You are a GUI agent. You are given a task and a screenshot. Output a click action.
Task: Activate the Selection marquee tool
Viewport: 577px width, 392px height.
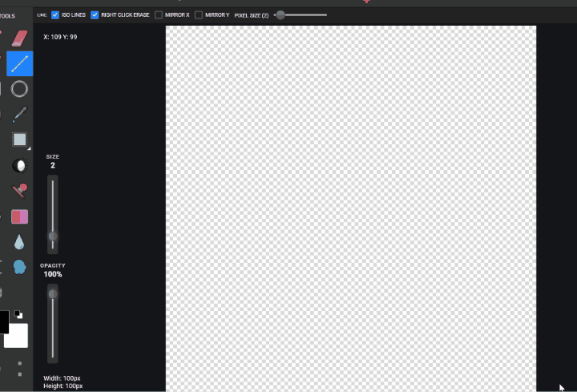(19, 139)
